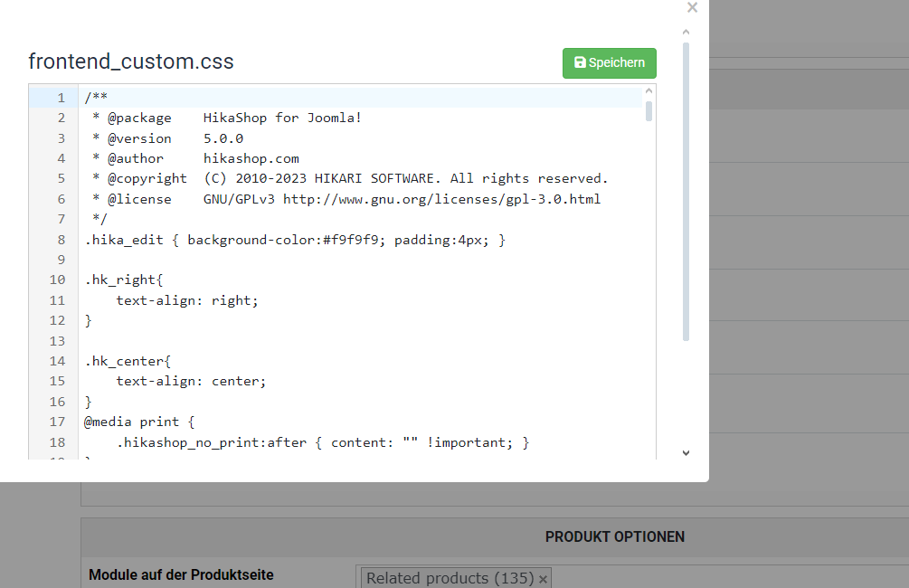Image resolution: width=909 pixels, height=588 pixels.
Task: Click the code editor scroll up arrow
Action: (649, 91)
